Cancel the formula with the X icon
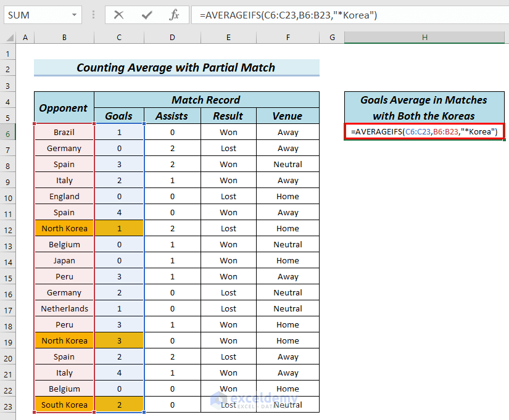 118,15
